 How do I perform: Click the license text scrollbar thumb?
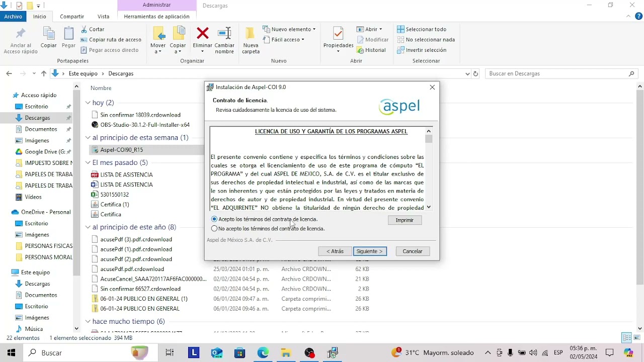(429, 139)
